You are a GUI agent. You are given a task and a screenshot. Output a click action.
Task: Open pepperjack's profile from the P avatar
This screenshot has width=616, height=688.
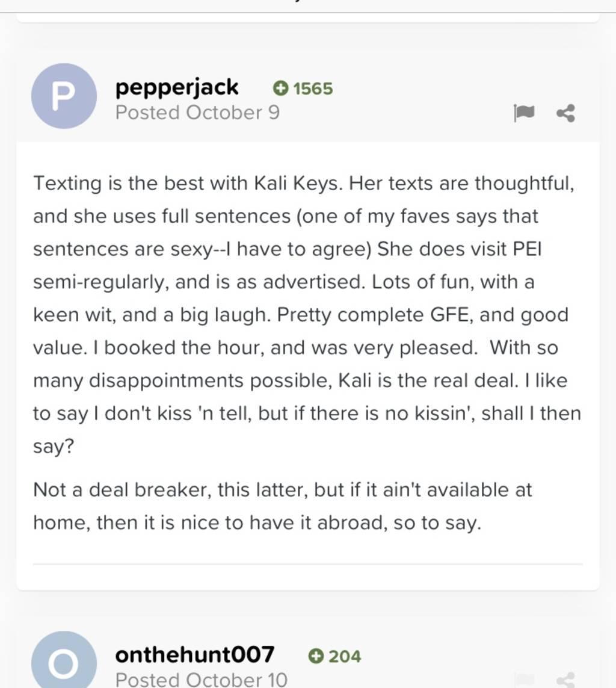(x=64, y=96)
